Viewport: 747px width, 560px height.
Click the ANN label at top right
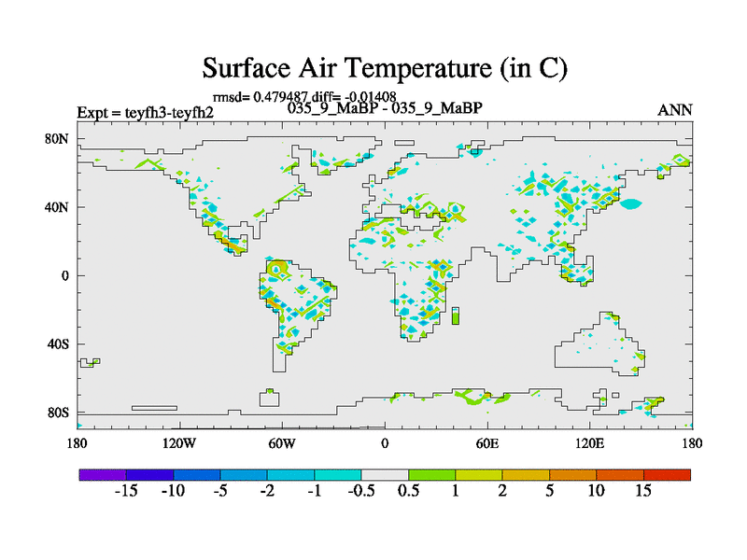675,110
